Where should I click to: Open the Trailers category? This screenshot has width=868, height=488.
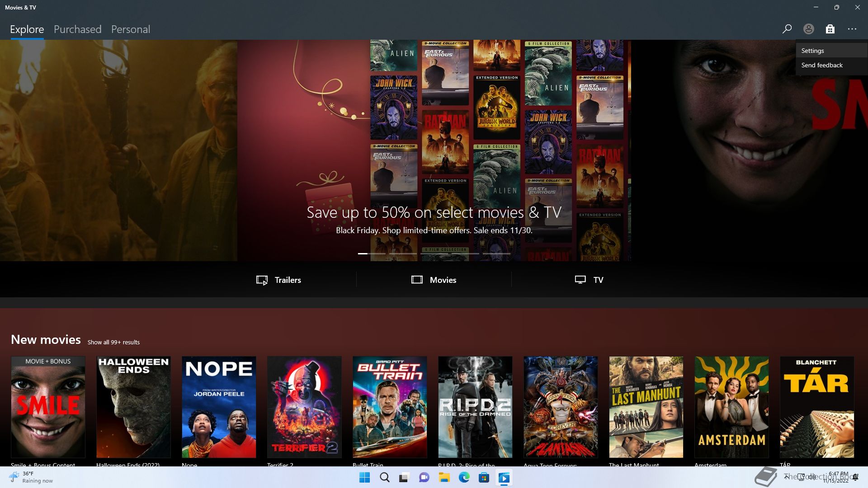click(x=278, y=280)
